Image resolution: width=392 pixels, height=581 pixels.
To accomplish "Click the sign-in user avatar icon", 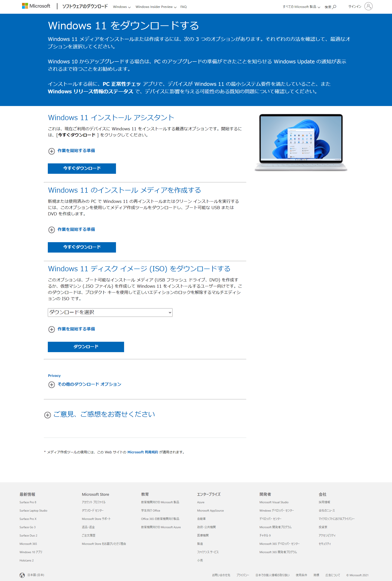I will click(368, 6).
